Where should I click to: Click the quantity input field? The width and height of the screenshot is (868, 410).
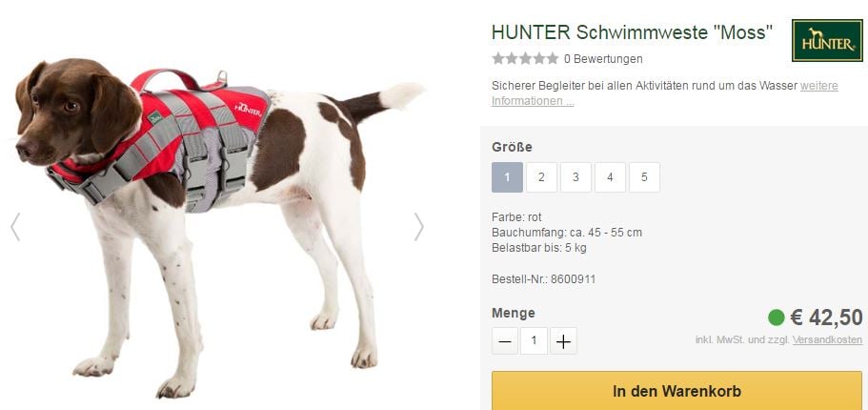[535, 340]
